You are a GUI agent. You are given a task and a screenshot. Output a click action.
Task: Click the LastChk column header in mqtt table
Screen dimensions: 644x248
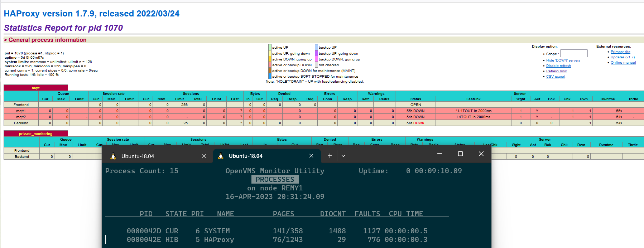tap(474, 99)
